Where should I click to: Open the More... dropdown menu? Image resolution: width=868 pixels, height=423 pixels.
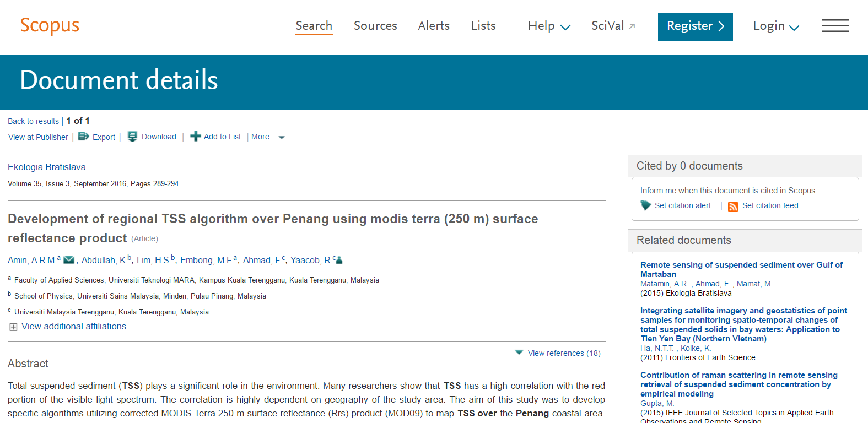coord(268,137)
